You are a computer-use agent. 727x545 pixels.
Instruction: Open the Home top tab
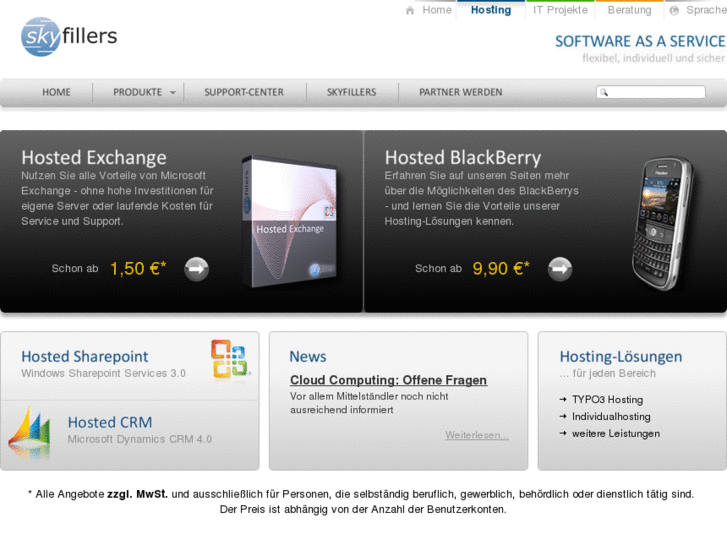pyautogui.click(x=436, y=10)
